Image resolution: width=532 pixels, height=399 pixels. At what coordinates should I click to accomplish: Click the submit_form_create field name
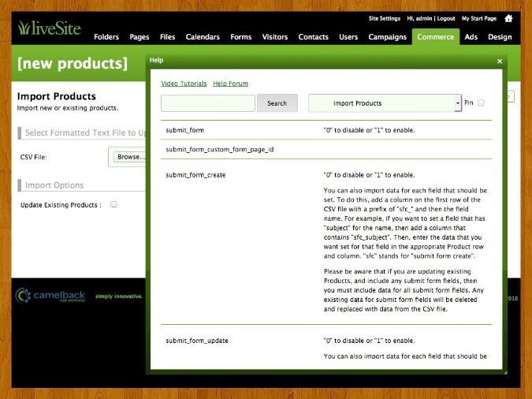pos(195,175)
